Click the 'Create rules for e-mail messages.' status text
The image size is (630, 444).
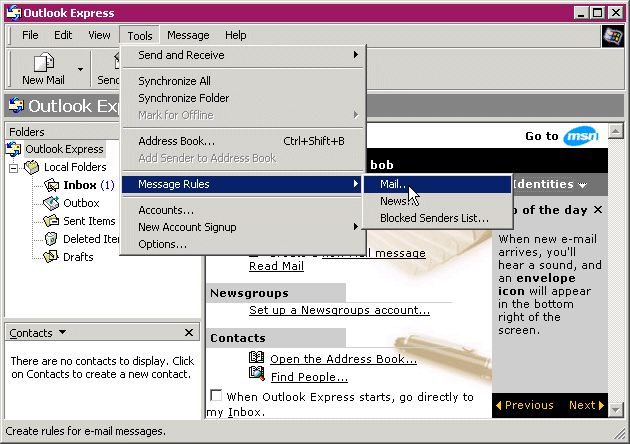pyautogui.click(x=86, y=431)
